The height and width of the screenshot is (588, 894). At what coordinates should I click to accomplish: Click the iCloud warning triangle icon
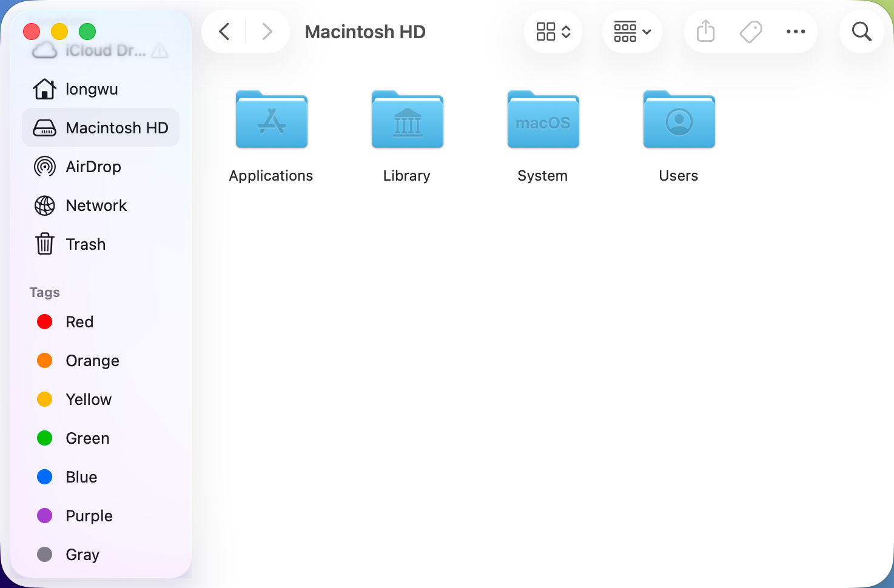point(160,51)
